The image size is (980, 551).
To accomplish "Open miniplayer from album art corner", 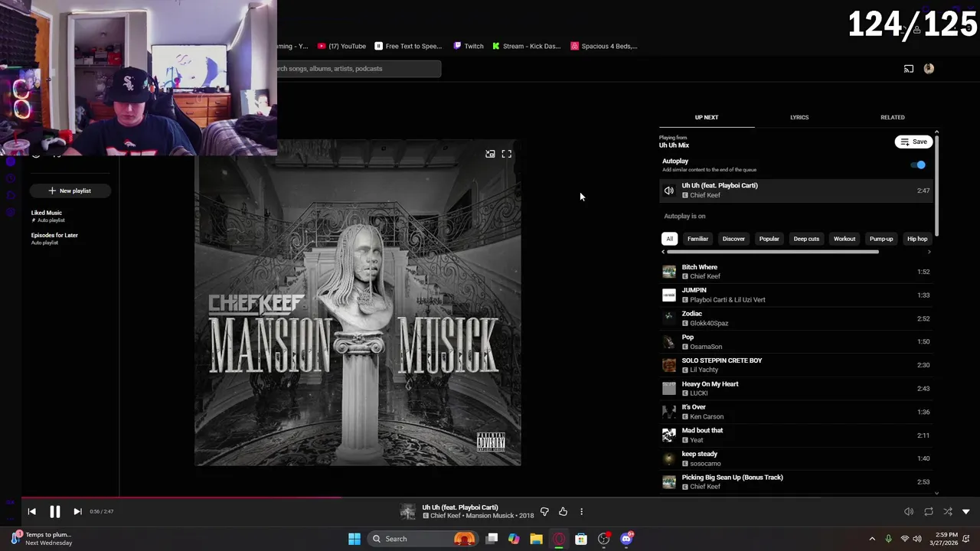I will [490, 154].
